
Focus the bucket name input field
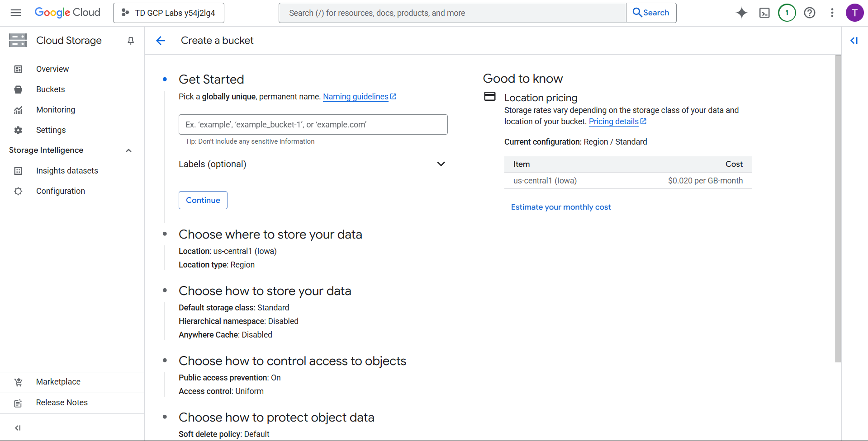click(313, 125)
